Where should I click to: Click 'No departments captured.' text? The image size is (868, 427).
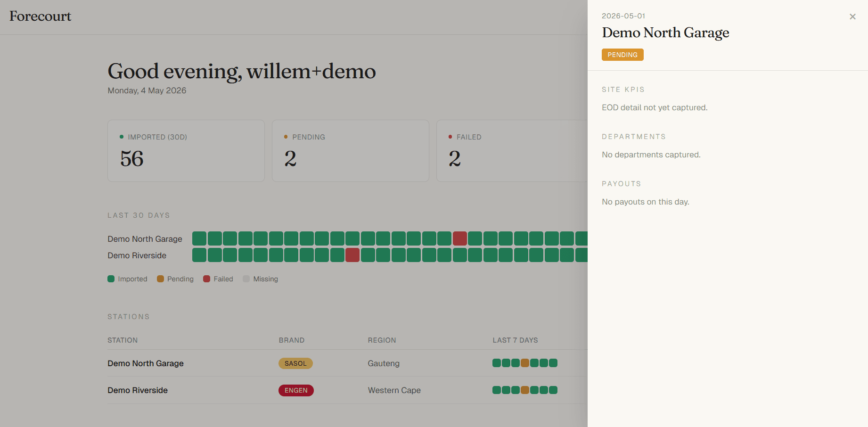651,155
